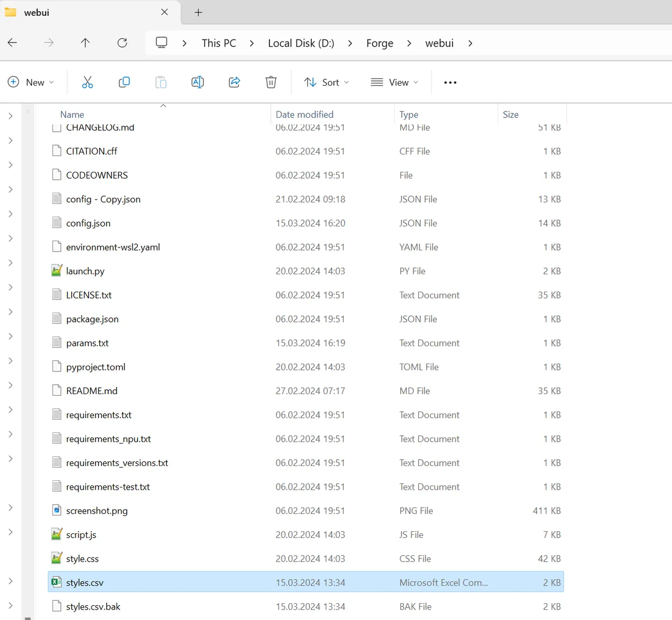The width and height of the screenshot is (672, 620).
Task: Close the webui tab
Action: (164, 12)
